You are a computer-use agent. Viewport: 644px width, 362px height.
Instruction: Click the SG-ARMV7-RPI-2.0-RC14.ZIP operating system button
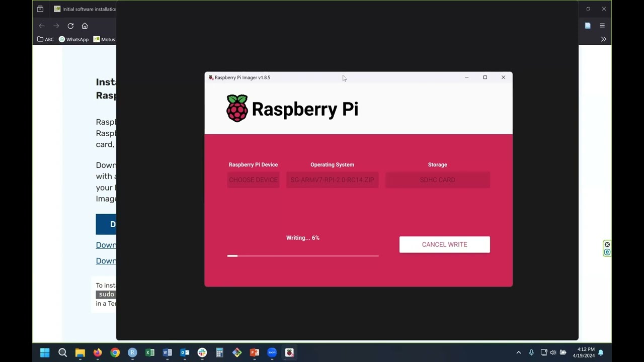332,180
